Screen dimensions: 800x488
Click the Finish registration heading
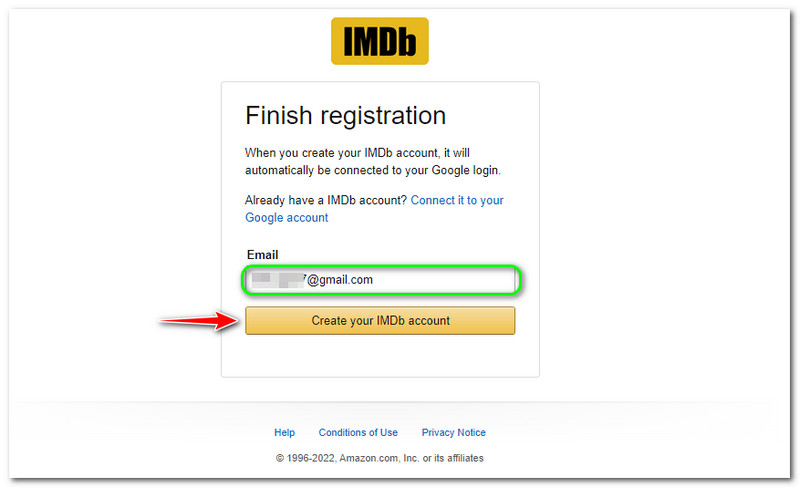(345, 115)
